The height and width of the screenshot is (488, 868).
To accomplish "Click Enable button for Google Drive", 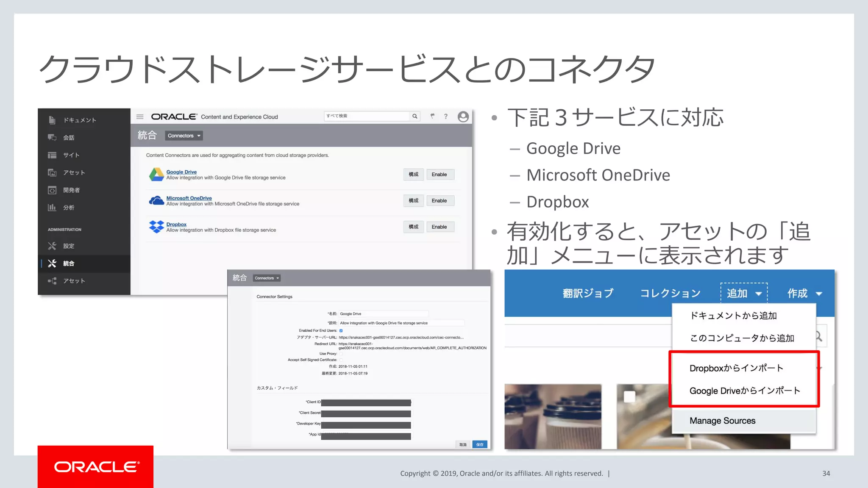I will point(440,175).
